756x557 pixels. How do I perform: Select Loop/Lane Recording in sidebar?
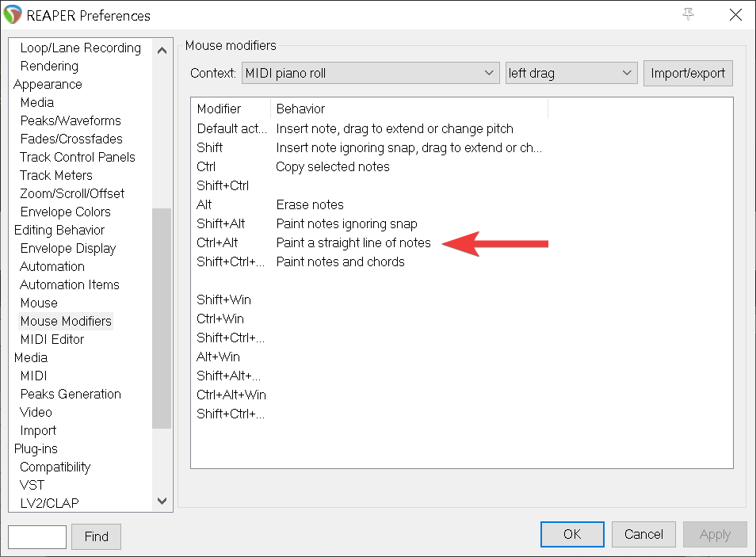(81, 48)
